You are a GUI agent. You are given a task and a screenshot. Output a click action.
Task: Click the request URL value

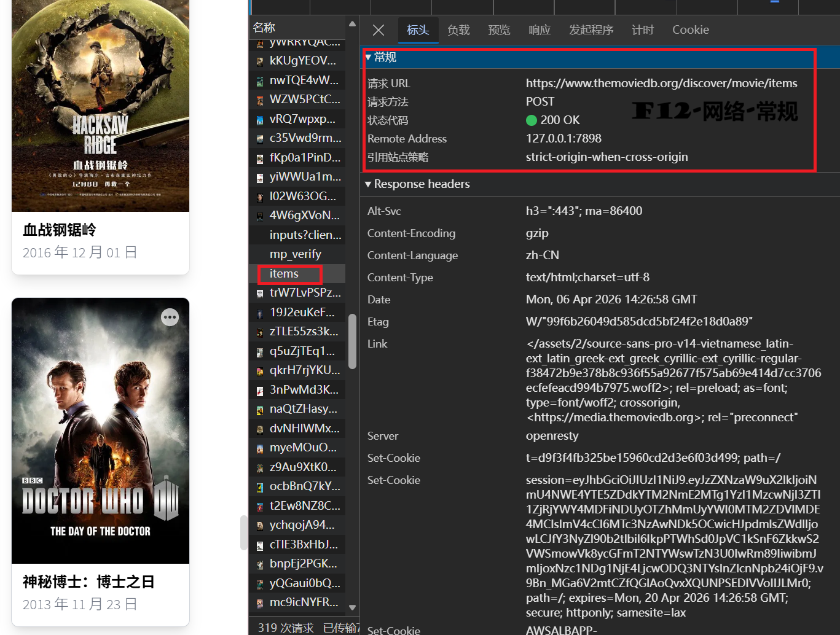(661, 83)
